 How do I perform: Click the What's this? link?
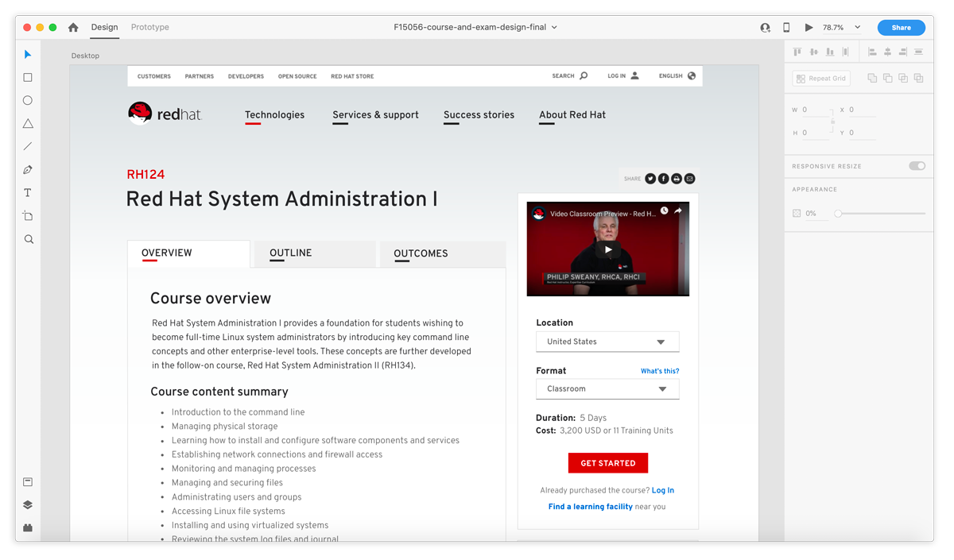(x=660, y=371)
